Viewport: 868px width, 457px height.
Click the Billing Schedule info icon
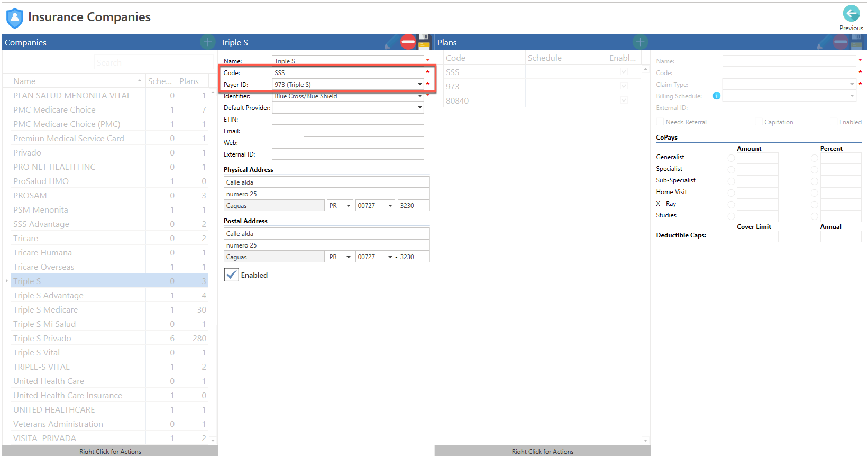[716, 96]
